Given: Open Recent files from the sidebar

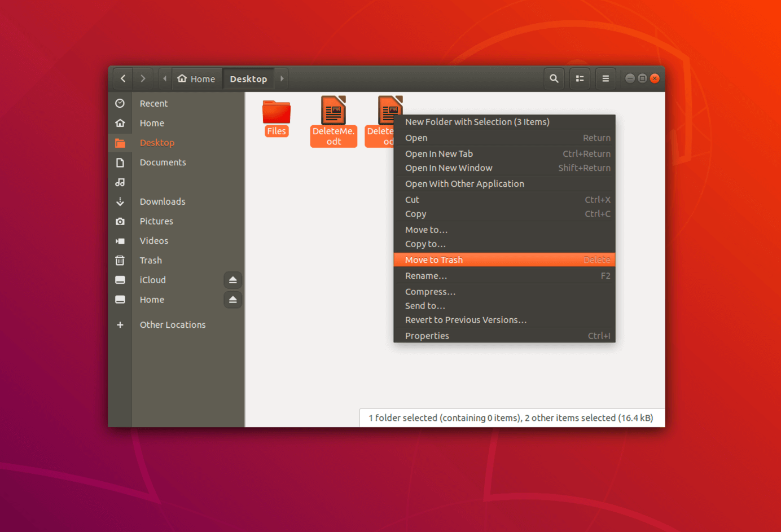Looking at the screenshot, I should click(x=153, y=103).
